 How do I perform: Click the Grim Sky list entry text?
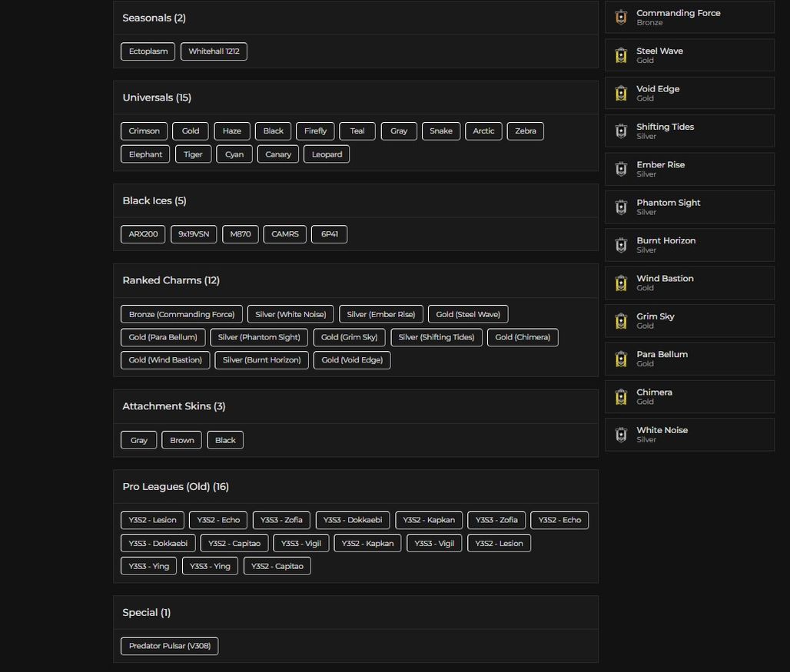click(x=655, y=316)
